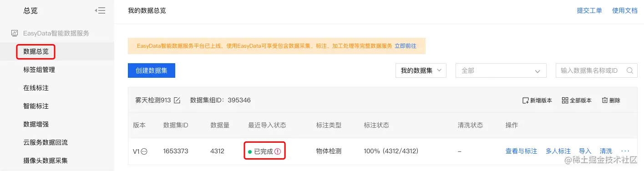
Task: Expand the 全部 filter dropdown
Action: (501, 70)
